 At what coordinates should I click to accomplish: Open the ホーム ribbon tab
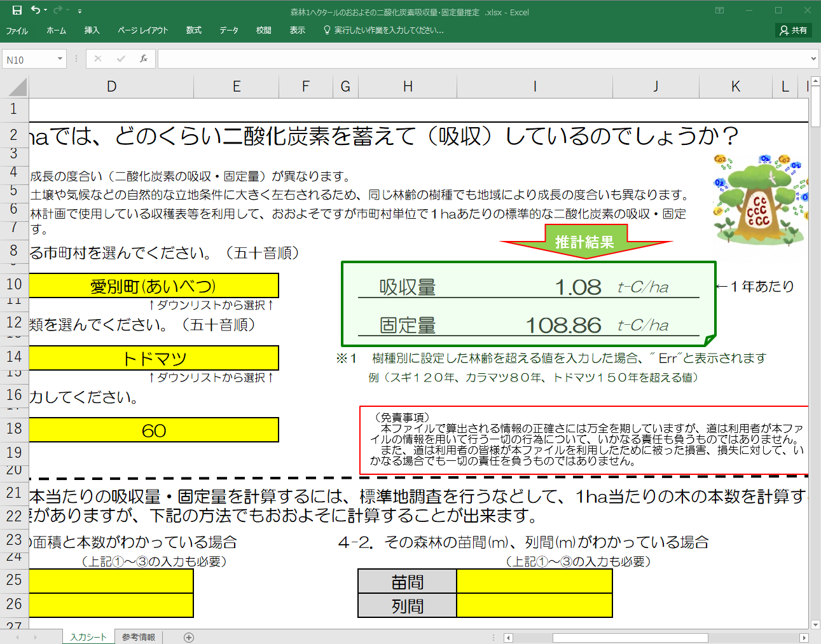pyautogui.click(x=56, y=30)
